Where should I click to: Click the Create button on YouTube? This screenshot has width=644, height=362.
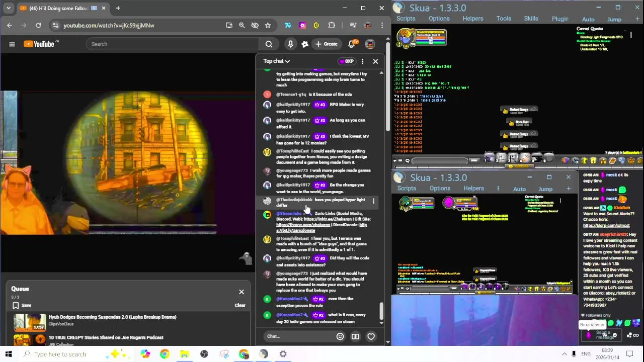(x=327, y=44)
